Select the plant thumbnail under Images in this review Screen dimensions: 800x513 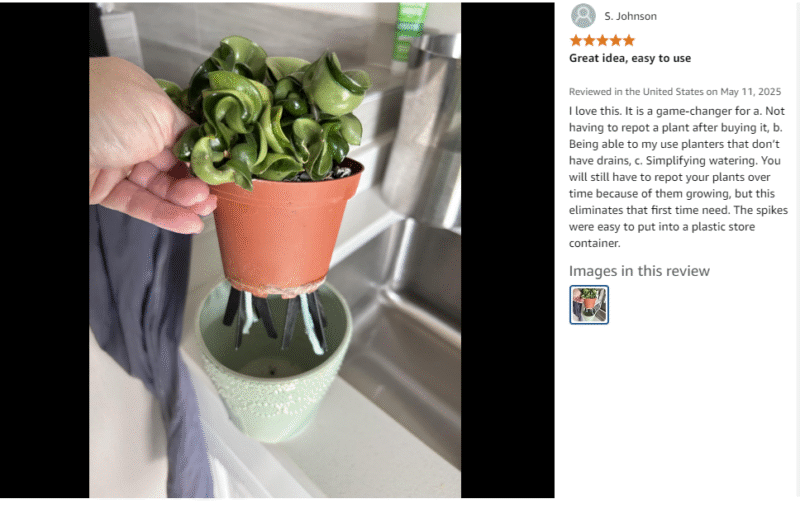tap(589, 305)
